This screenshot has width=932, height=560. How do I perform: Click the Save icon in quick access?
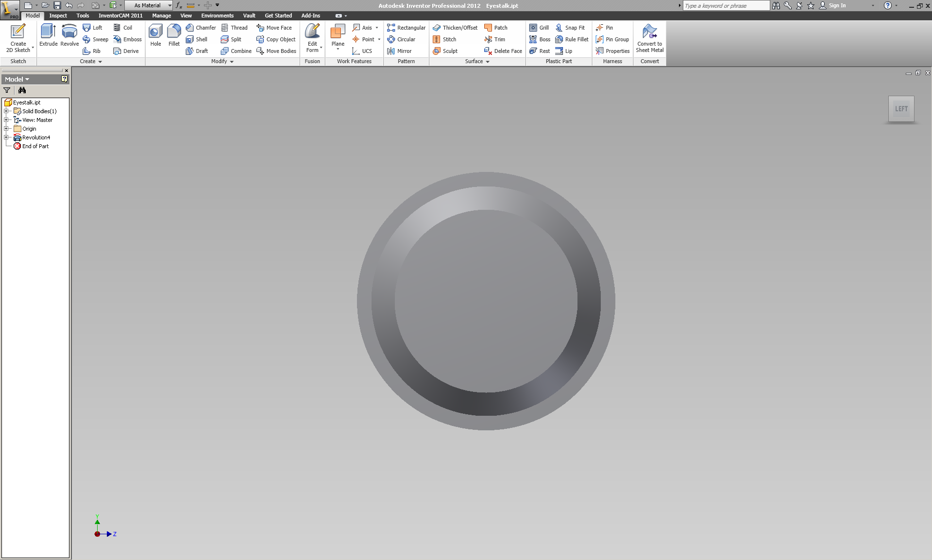(57, 5)
